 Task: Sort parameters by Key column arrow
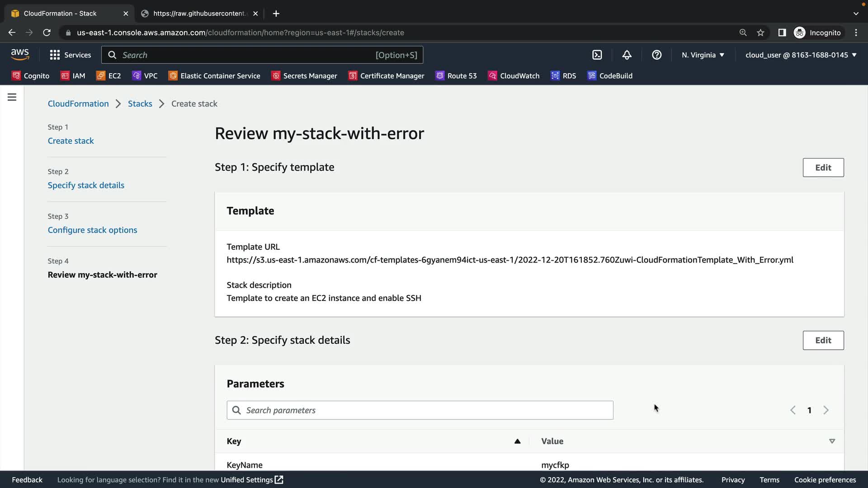pyautogui.click(x=517, y=441)
